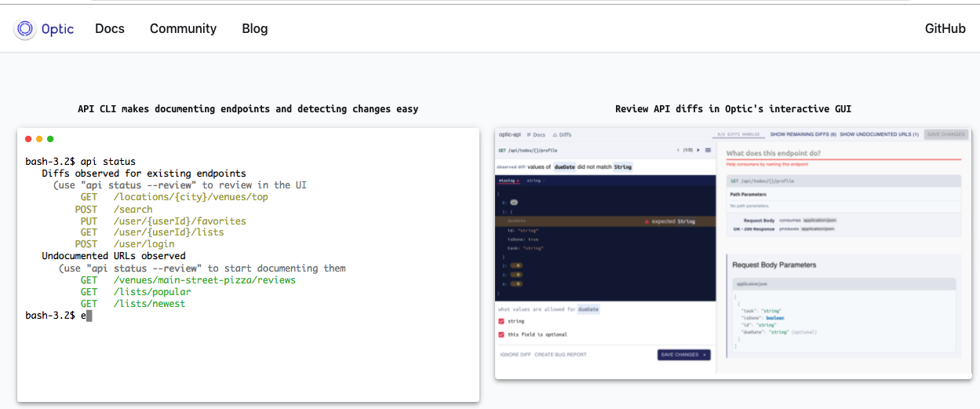Click the Optic circular logo icon

pyautogui.click(x=25, y=29)
